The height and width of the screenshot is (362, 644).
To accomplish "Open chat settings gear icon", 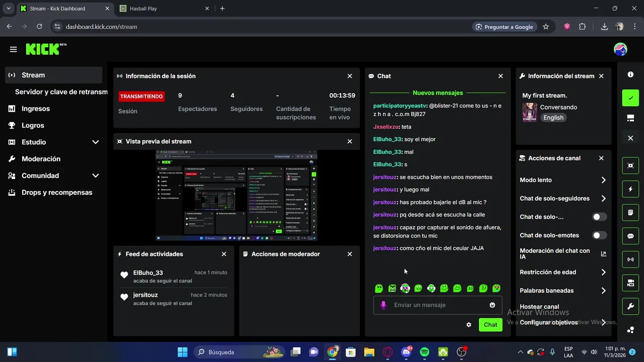I will (x=469, y=325).
